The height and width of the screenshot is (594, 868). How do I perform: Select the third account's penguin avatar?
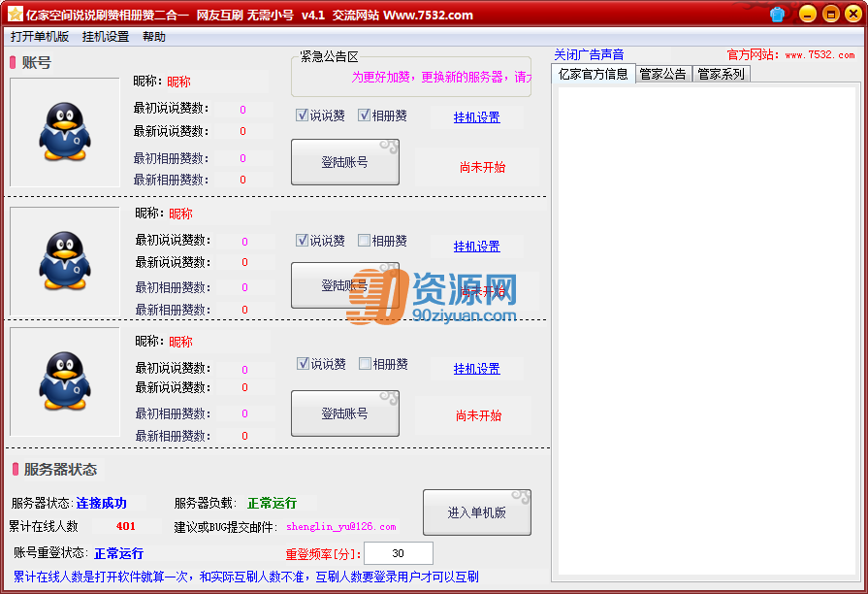coord(65,381)
